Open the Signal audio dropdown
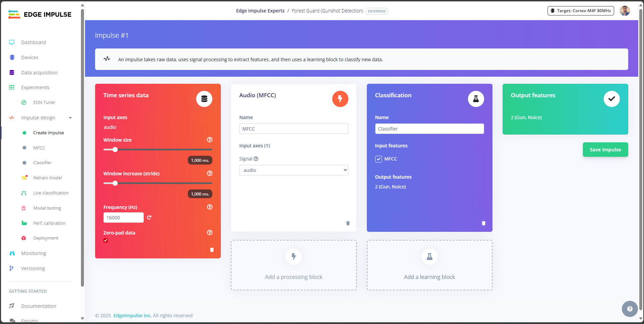Viewport: 644px width, 324px height. [x=294, y=170]
